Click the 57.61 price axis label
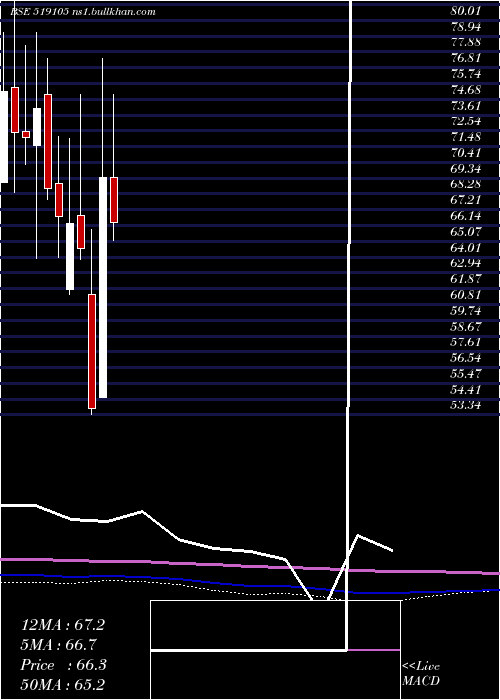The image size is (500, 700). (x=466, y=342)
